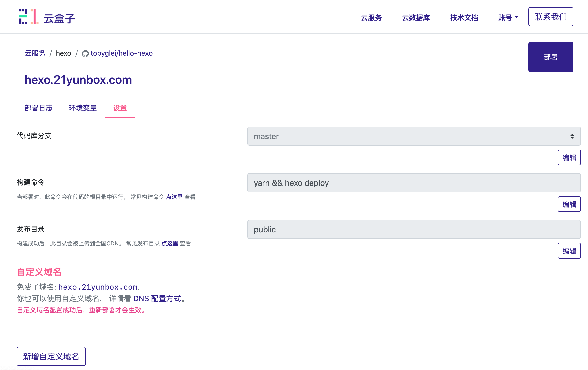This screenshot has height=370, width=588.
Task: Open the 账号 account dropdown
Action: tap(508, 17)
